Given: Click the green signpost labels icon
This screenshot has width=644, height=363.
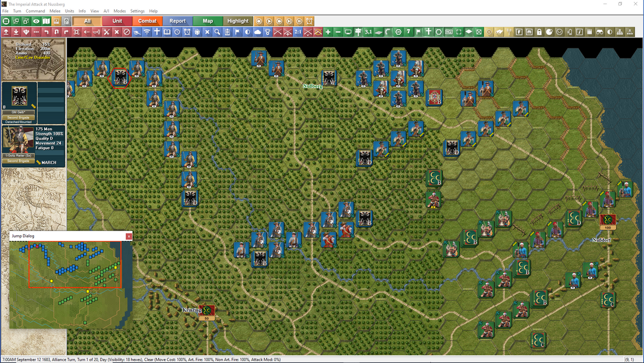Looking at the screenshot, I should pos(358,32).
